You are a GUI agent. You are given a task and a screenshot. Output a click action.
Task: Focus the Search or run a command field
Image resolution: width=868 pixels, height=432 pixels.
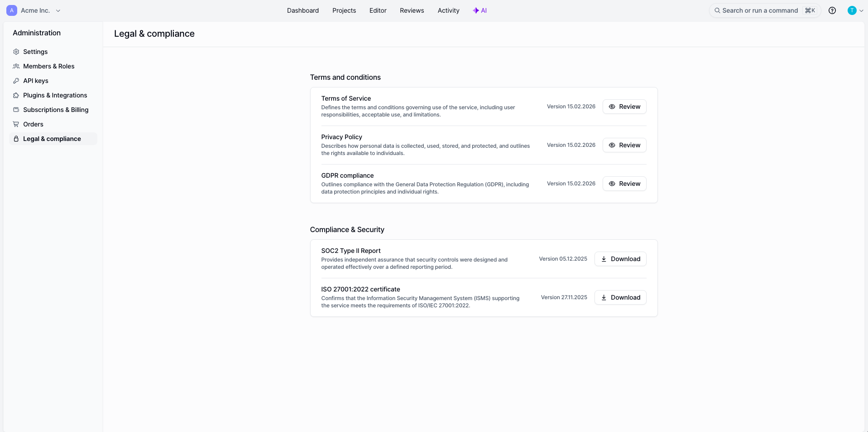coord(765,10)
